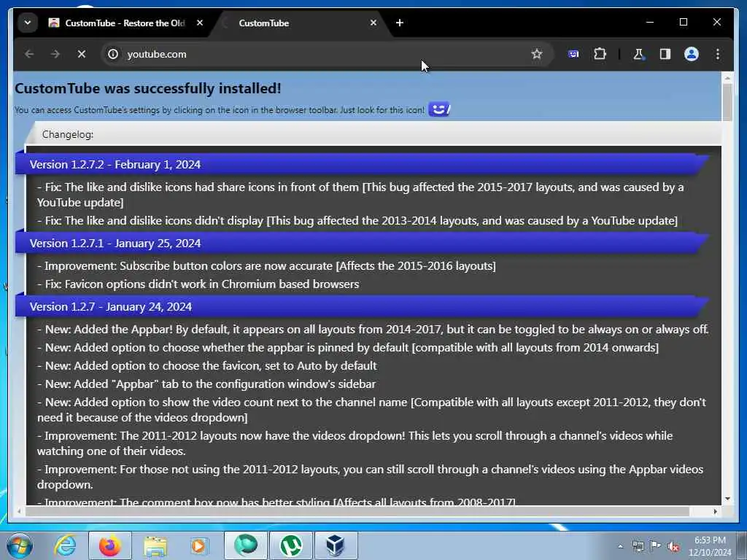Screen dimensions: 747x560
Task: Switch to 'CustomTube - Restore the Old' tab
Action: point(124,23)
